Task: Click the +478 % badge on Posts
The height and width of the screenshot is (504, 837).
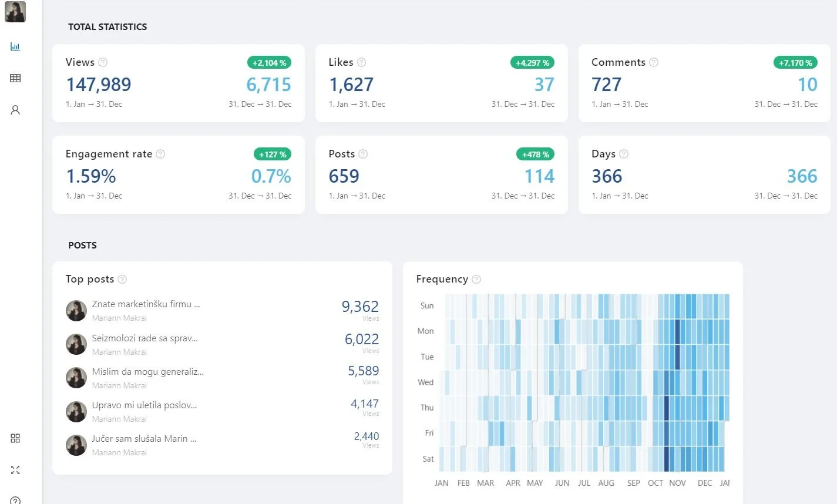Action: [536, 154]
